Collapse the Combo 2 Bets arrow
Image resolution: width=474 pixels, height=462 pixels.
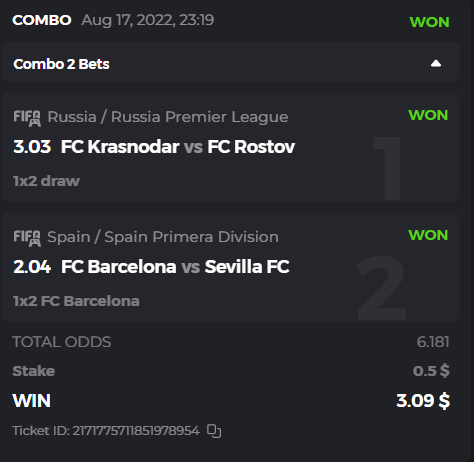[436, 63]
